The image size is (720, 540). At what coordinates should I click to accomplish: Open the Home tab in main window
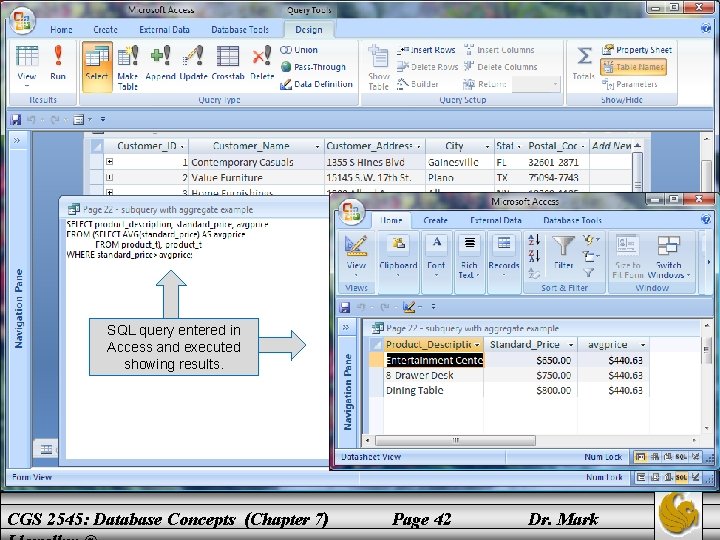[x=61, y=29]
